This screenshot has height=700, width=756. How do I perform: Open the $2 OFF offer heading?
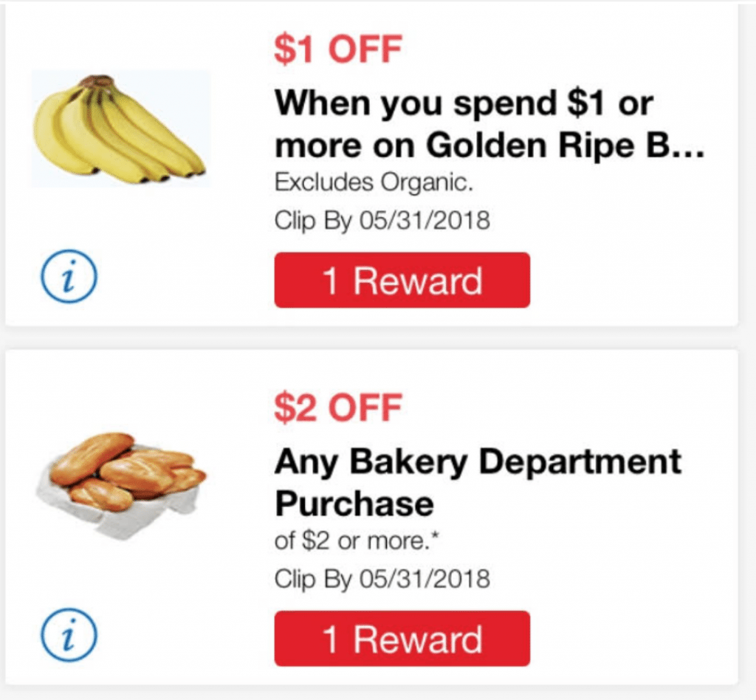[338, 408]
